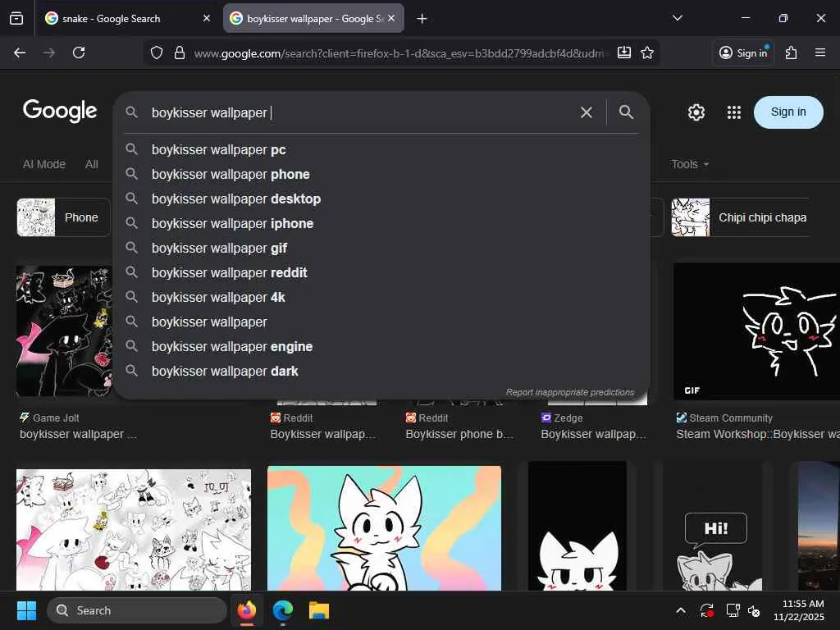The height and width of the screenshot is (630, 840).
Task: Open the Windows Start menu
Action: 26,610
